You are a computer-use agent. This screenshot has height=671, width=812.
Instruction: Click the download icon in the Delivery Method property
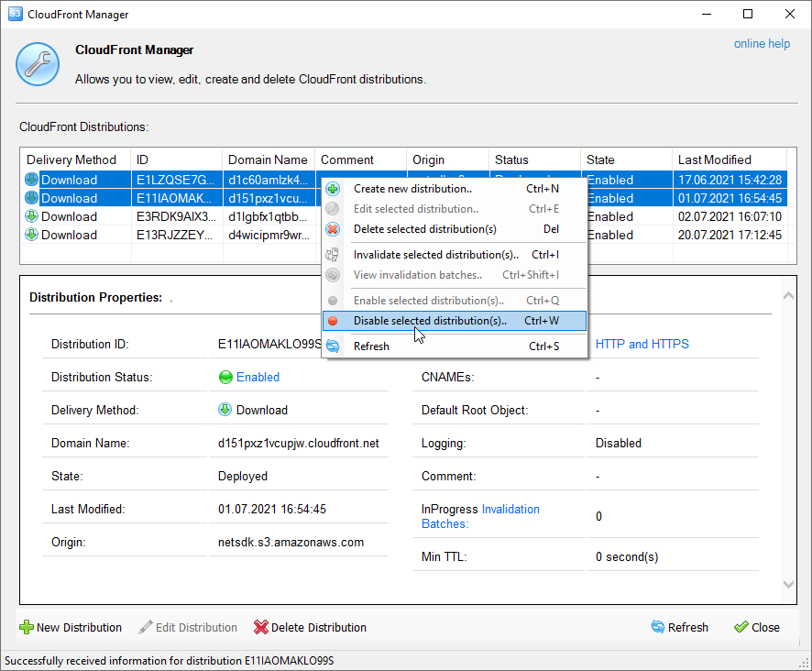pyautogui.click(x=225, y=410)
